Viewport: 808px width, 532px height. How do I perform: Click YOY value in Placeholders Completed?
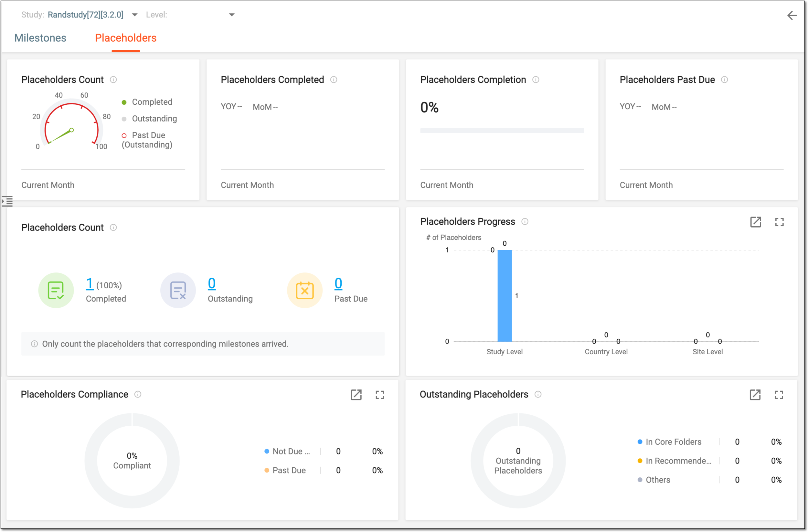pyautogui.click(x=231, y=107)
